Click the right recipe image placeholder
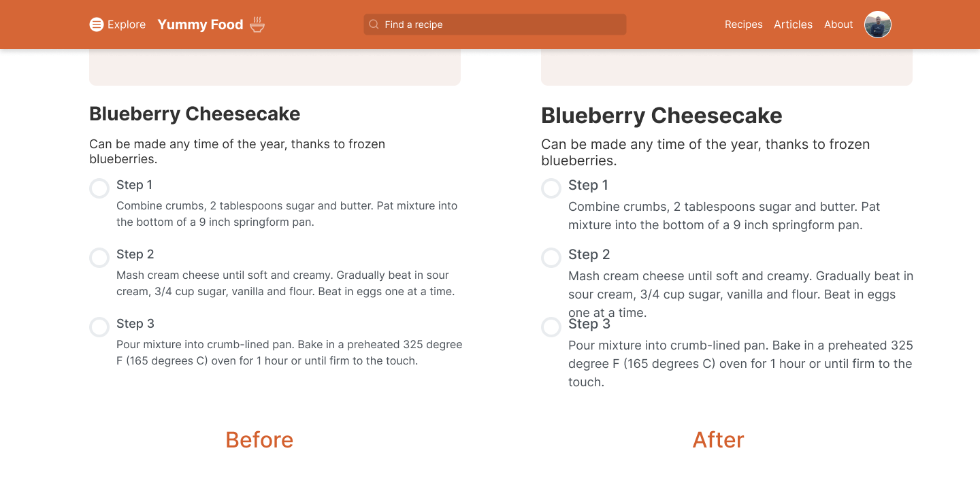The width and height of the screenshot is (980, 491). click(726, 67)
